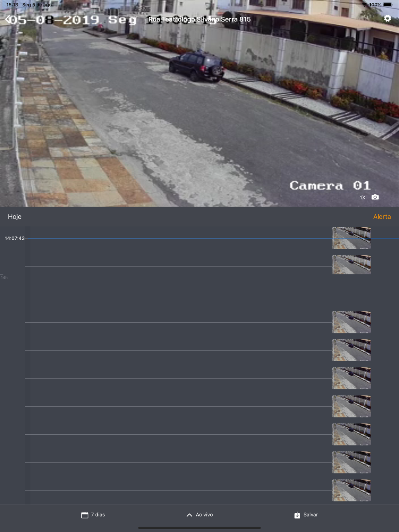Tap the 14h hour mark on timeline
This screenshot has height=532, width=399.
4,278
